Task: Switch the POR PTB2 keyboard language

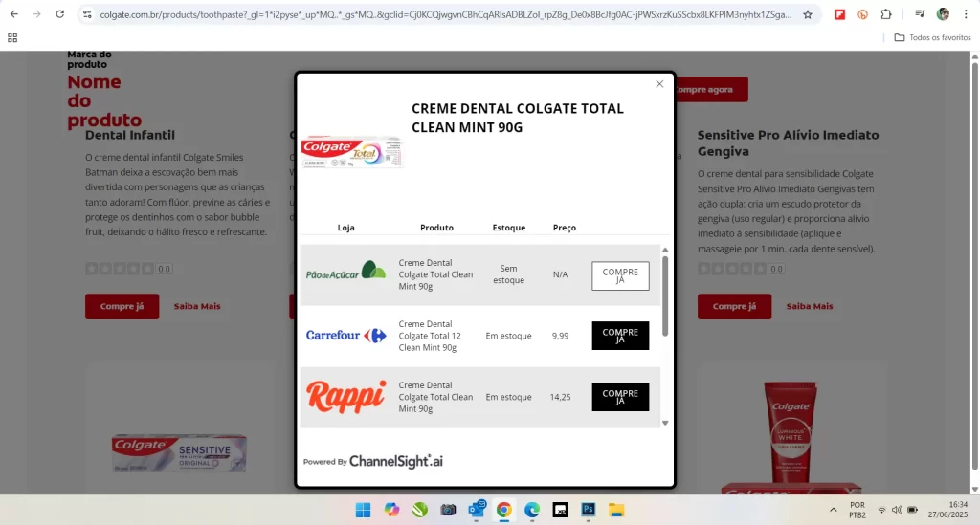Action: point(857,510)
